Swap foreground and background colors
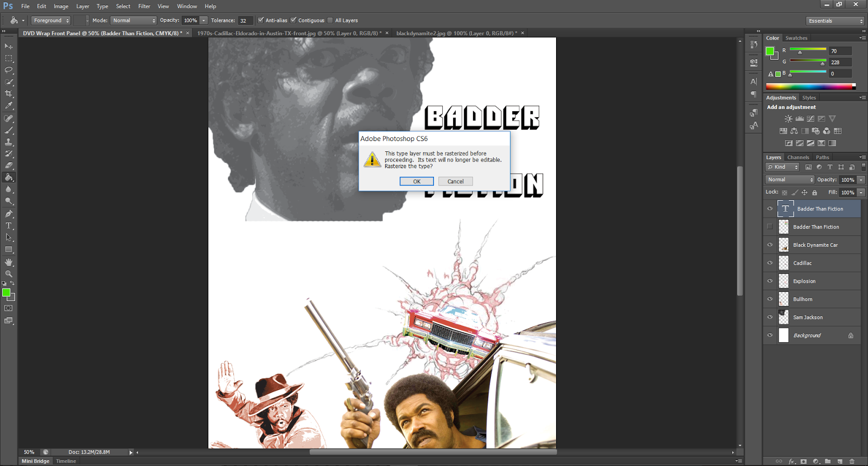This screenshot has height=466, width=868. click(12, 283)
